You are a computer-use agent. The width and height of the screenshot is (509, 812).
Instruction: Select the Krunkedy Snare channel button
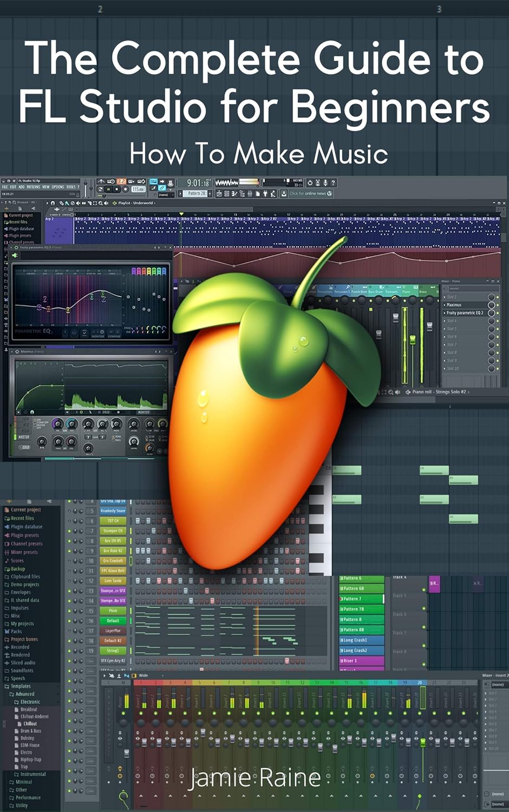(x=113, y=511)
